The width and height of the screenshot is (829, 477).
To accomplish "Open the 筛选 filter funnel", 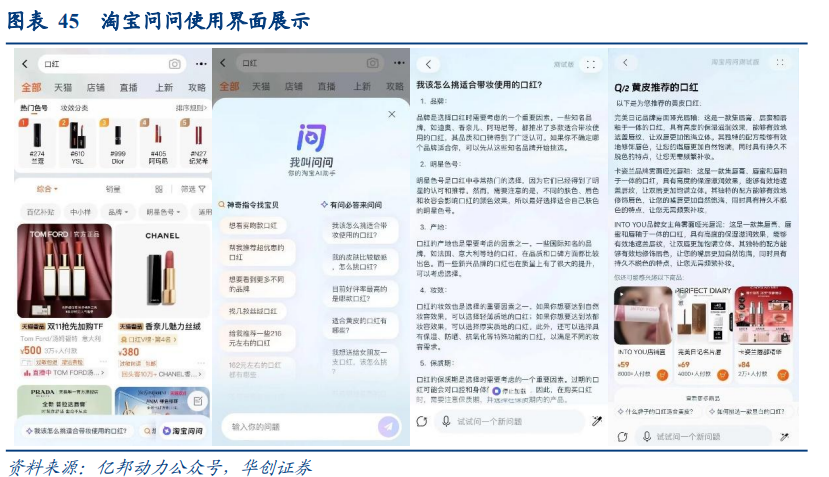I will pos(193,189).
